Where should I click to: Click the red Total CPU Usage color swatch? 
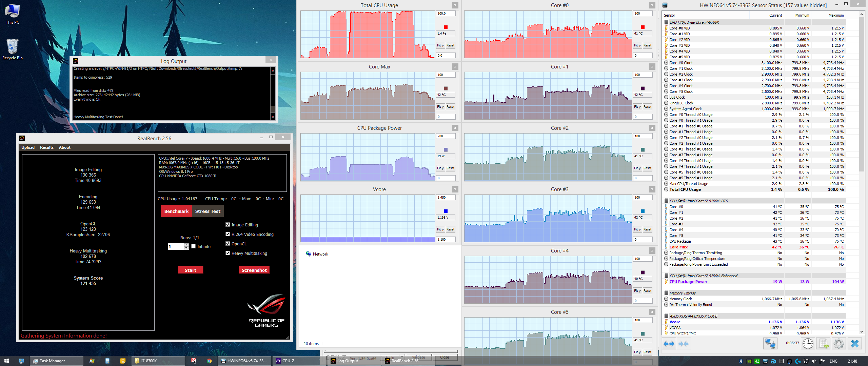click(x=446, y=27)
